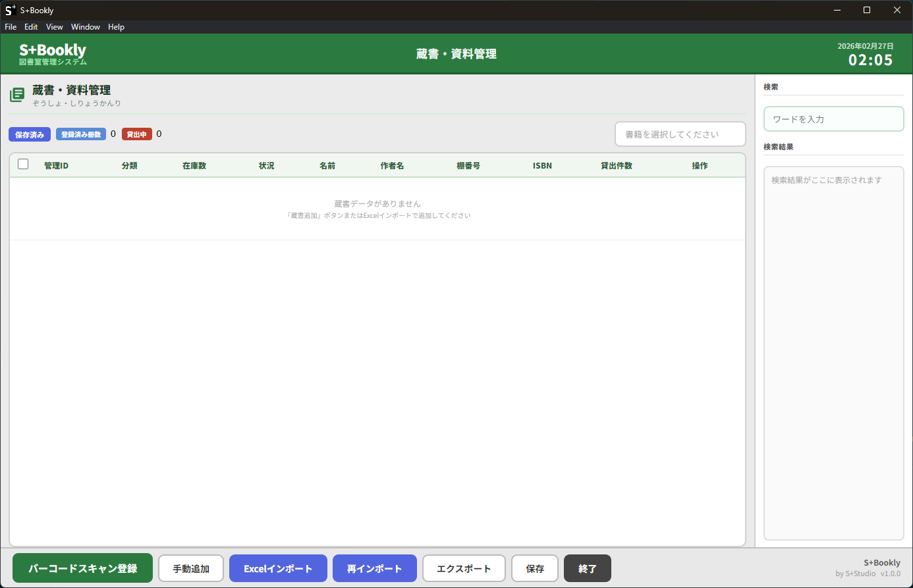The image size is (913, 588).
Task: Open the View menu
Action: pyautogui.click(x=54, y=27)
